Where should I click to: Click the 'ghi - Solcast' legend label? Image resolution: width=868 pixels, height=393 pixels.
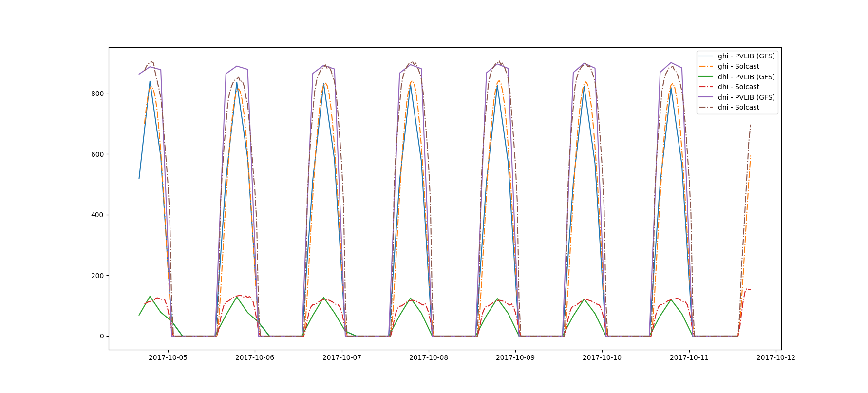click(738, 66)
